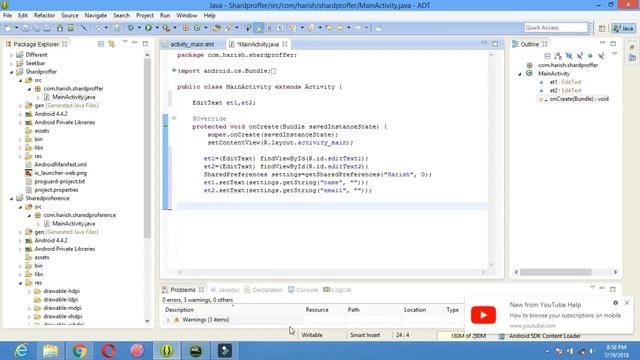Open the Window menu
The image size is (640, 360).
pos(187,16)
